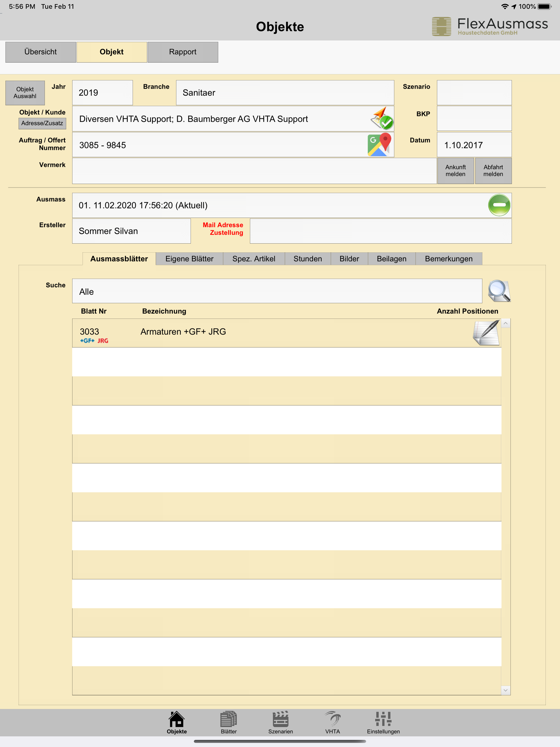Tap the Objekt Auswahl button
This screenshot has height=747, width=560.
pyautogui.click(x=25, y=93)
